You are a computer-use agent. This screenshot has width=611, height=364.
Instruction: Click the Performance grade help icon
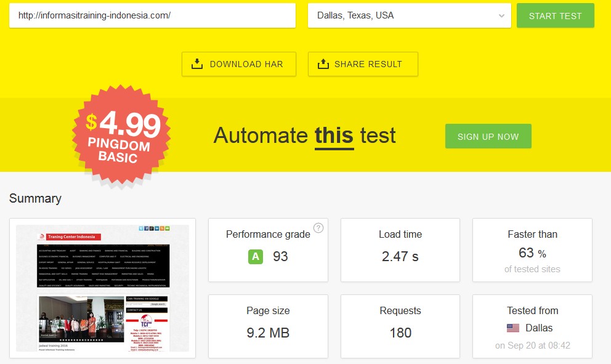(318, 228)
